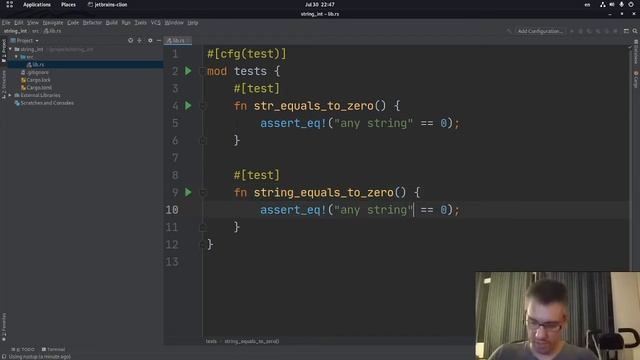640x360 pixels.
Task: Open the Edit menu
Action: [x=19, y=22]
